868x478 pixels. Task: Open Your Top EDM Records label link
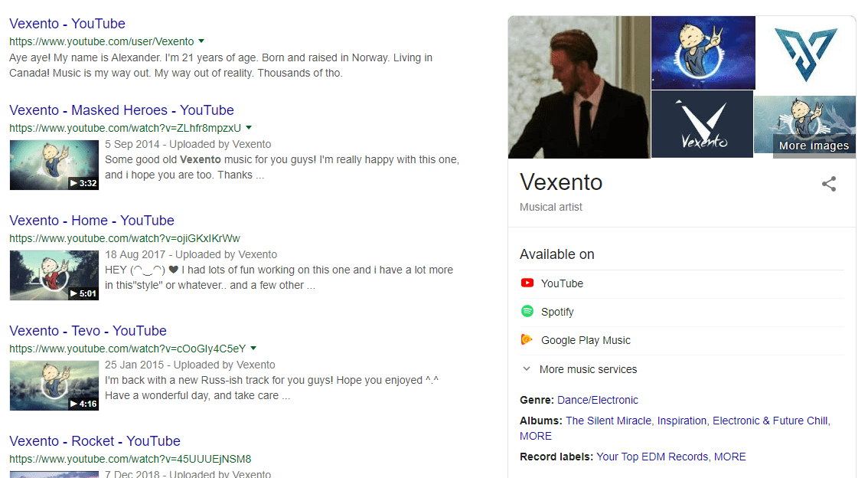(x=652, y=457)
